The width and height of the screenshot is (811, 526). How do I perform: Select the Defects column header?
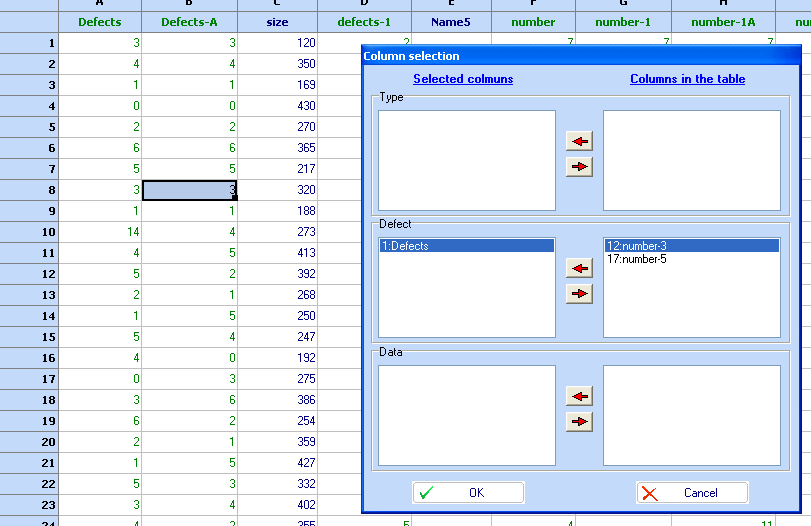tap(99, 22)
